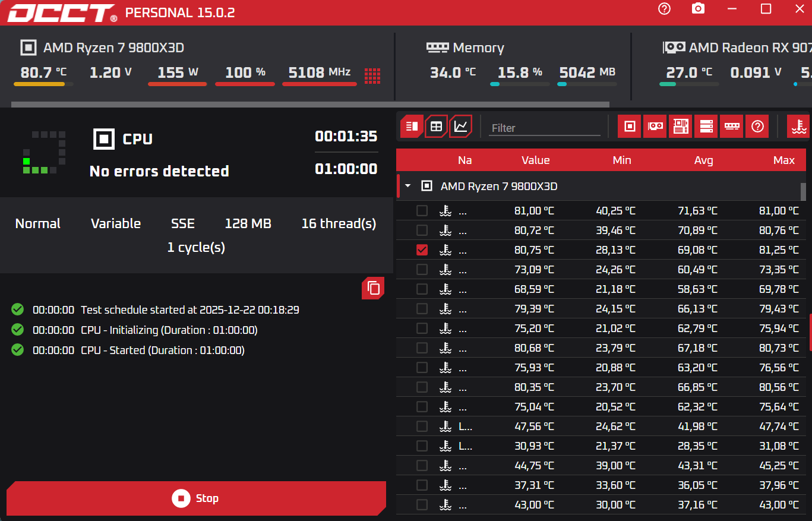Viewport: 812px width, 521px height.
Task: Click the CPU test icon next to CPU title
Action: [104, 139]
